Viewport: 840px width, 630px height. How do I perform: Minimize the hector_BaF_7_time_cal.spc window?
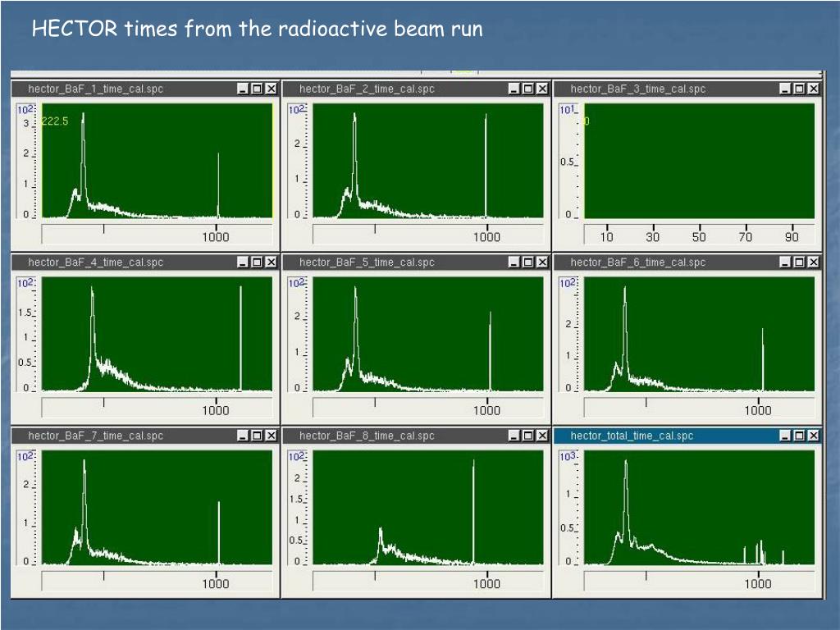click(x=243, y=436)
